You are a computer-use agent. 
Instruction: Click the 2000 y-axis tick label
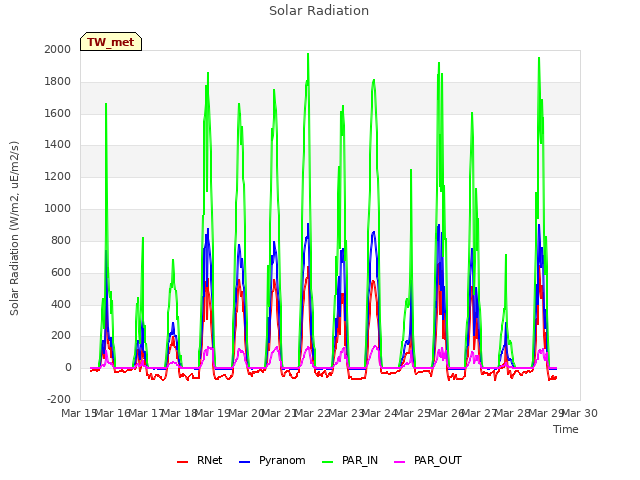pyautogui.click(x=58, y=49)
